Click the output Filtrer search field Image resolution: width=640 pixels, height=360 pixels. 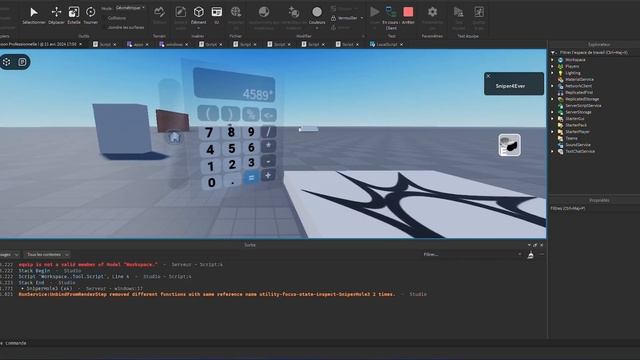pyautogui.click(x=472, y=254)
